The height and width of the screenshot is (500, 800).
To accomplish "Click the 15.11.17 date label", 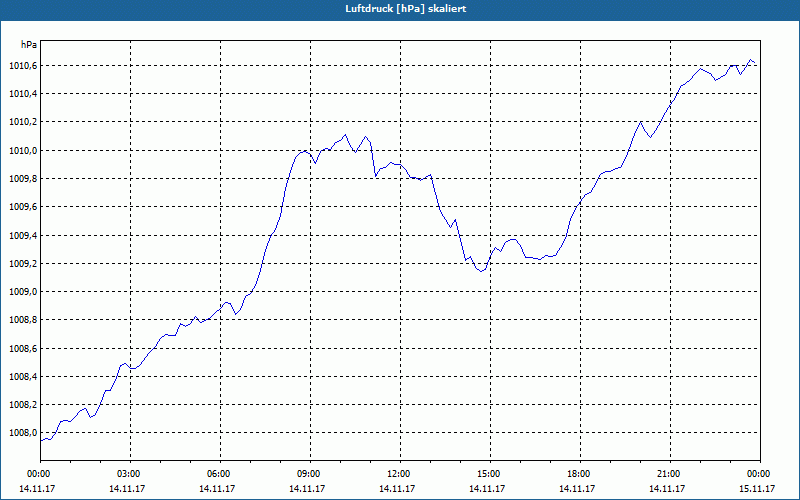I will tap(757, 488).
